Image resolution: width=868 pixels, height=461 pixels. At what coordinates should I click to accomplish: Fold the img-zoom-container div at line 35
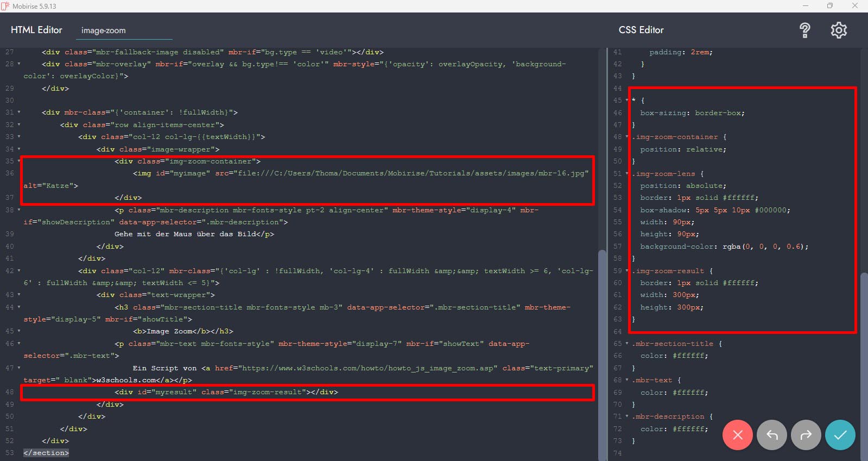pos(19,161)
